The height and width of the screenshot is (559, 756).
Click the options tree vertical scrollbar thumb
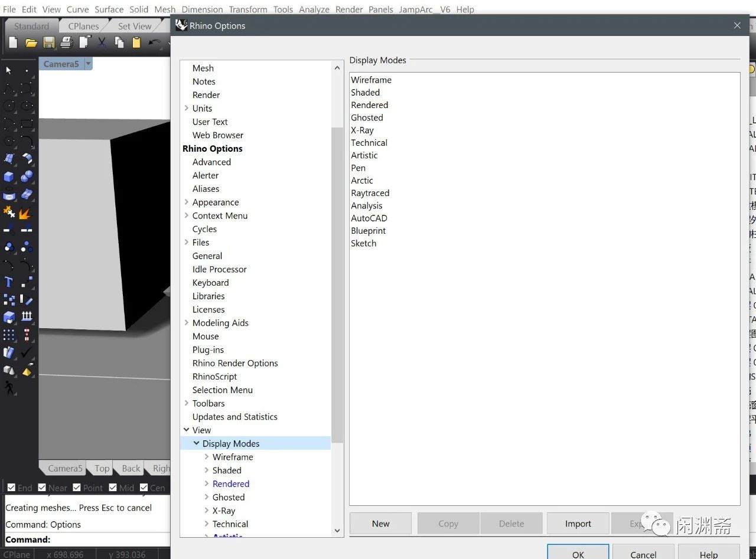337,285
